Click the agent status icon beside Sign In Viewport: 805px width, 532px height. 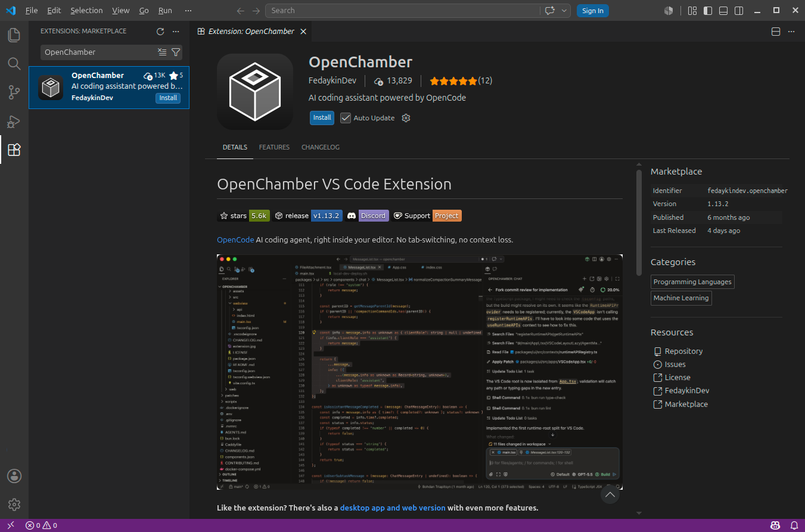[669, 11]
